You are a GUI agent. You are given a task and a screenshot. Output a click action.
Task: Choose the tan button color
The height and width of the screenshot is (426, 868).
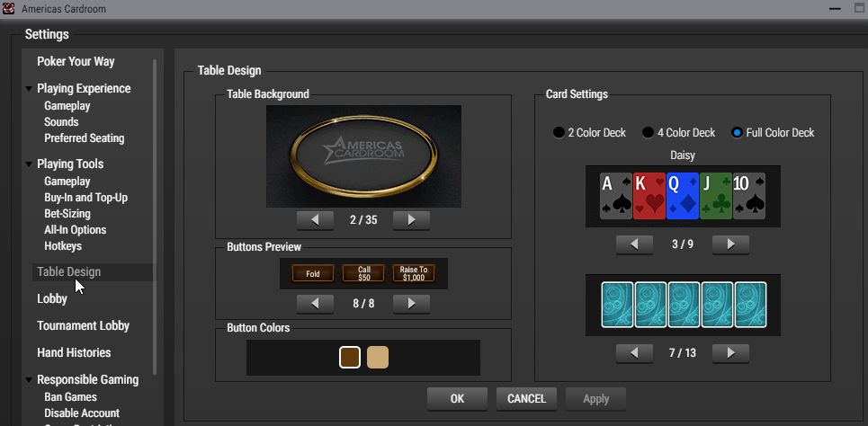click(378, 358)
